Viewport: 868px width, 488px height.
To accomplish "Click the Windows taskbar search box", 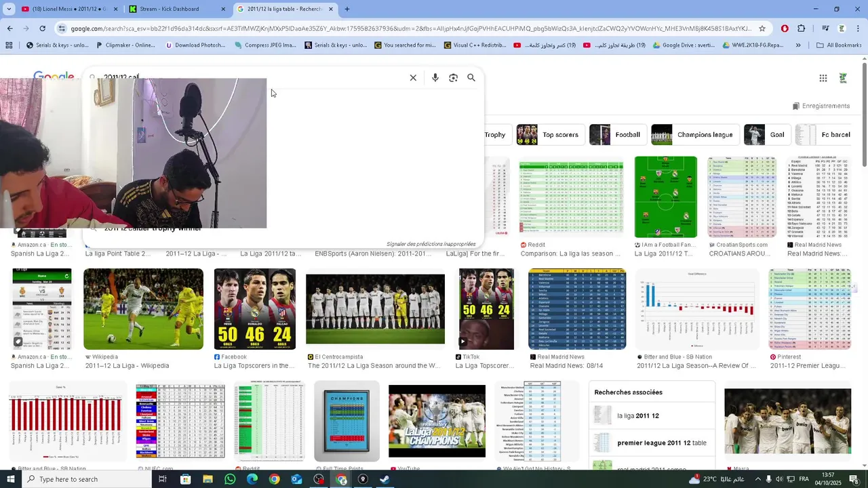I will pos(87,479).
